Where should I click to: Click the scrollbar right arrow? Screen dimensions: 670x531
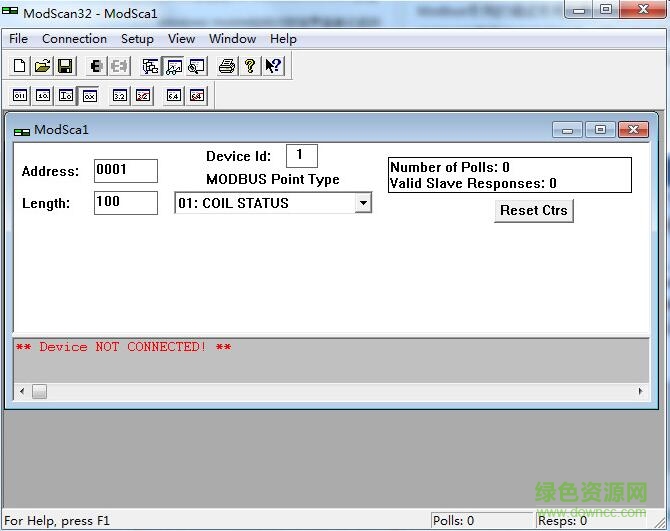coord(642,392)
